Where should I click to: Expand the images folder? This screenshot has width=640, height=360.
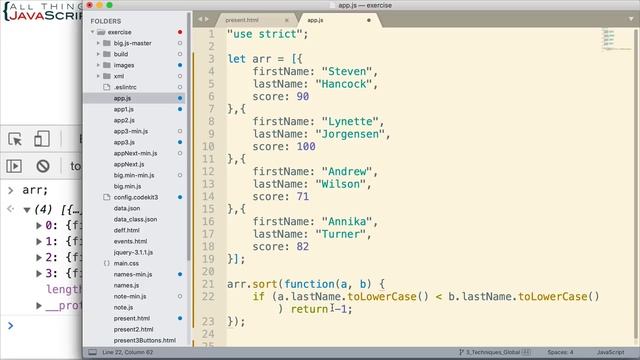(x=98, y=65)
